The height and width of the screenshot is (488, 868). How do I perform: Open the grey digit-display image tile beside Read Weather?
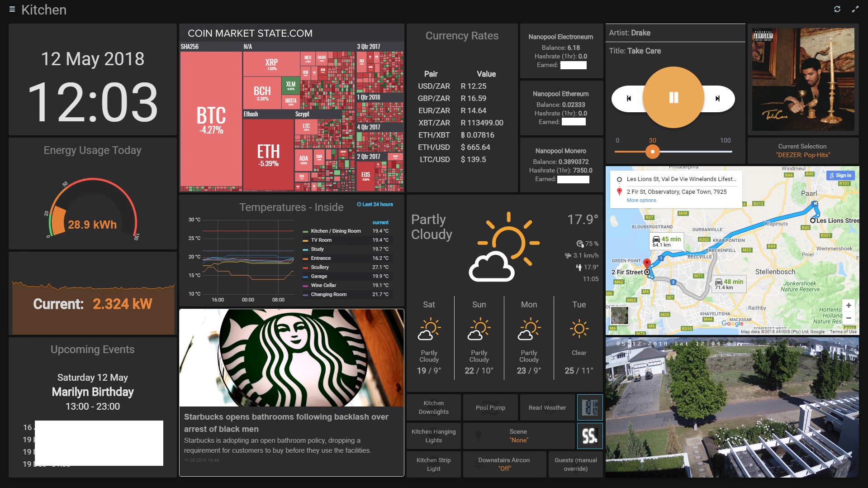tap(590, 407)
